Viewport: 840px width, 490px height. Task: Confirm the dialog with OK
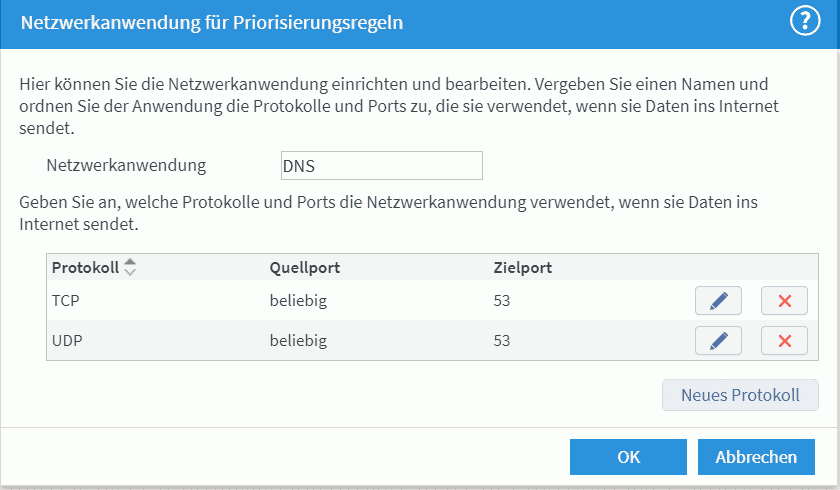628,457
